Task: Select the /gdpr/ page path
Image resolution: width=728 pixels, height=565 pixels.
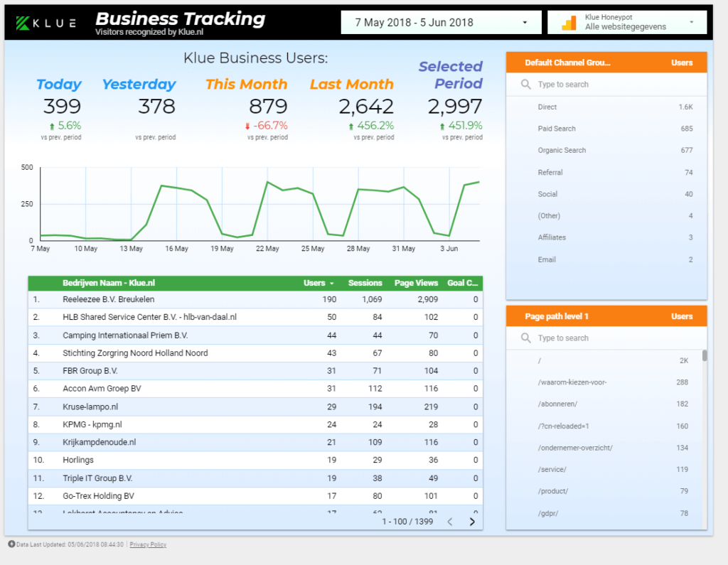Action: [x=604, y=513]
